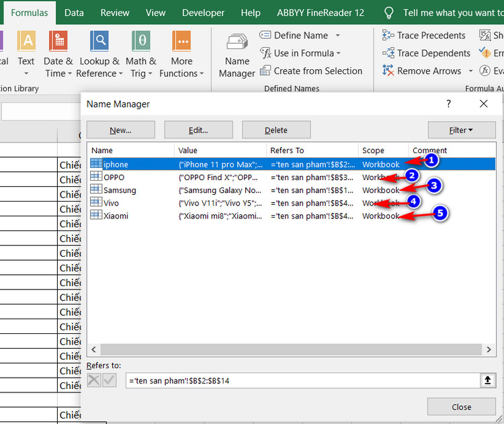Click Create from Selection
Screen dimensions: 504x424
click(311, 71)
